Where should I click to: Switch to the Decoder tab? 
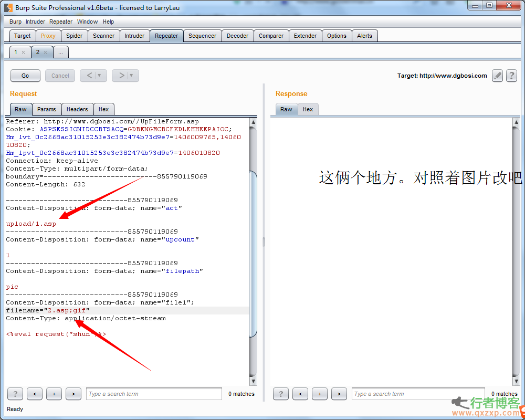click(x=238, y=36)
